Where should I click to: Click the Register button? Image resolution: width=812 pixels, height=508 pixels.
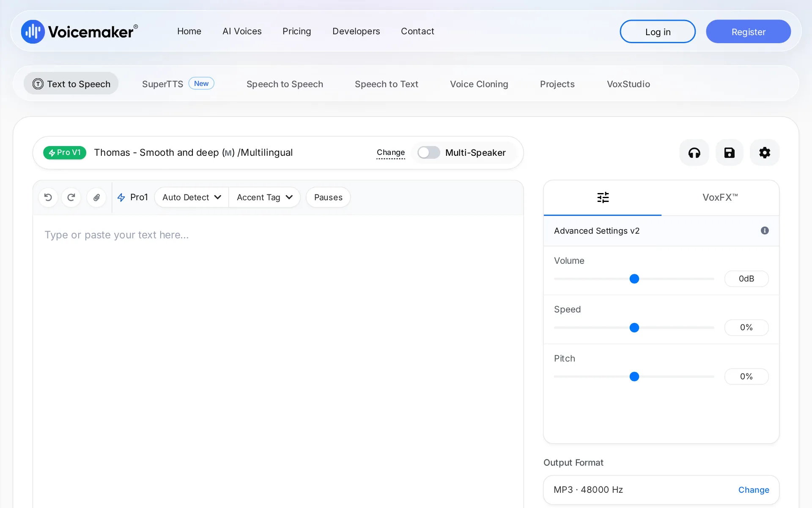748,32
